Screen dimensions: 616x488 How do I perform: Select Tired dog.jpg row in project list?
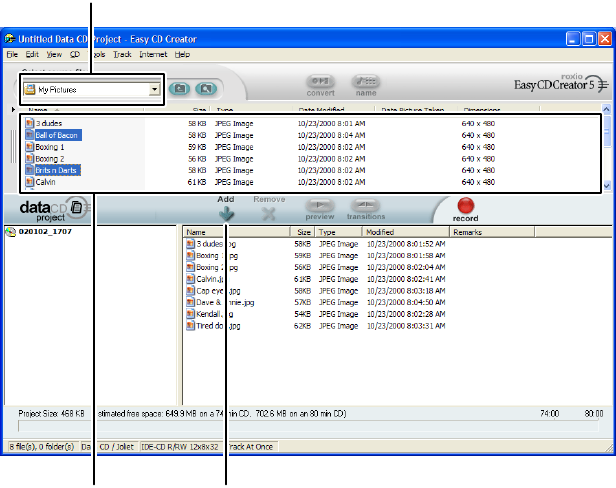[x=316, y=326]
